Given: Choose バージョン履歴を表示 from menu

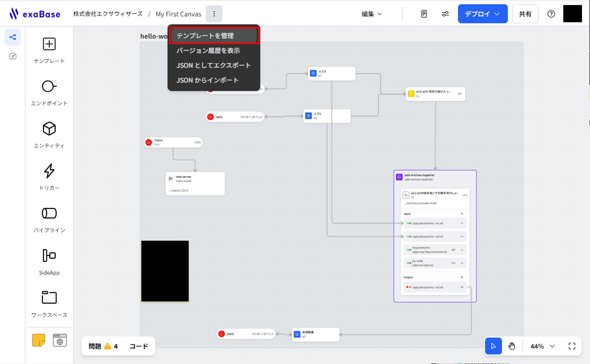Looking at the screenshot, I should 208,51.
